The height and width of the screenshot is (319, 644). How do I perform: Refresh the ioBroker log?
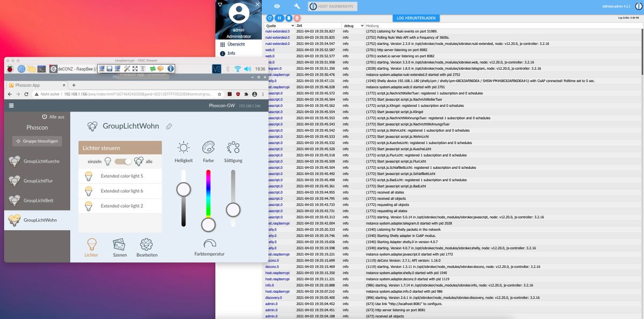[x=270, y=18]
